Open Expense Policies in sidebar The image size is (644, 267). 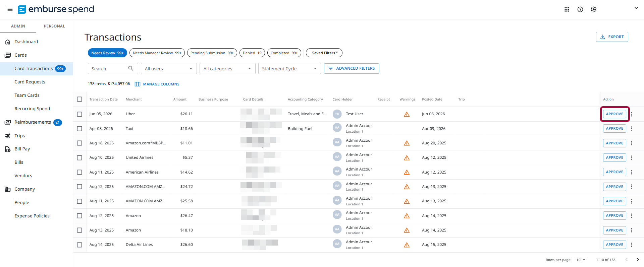[32, 216]
